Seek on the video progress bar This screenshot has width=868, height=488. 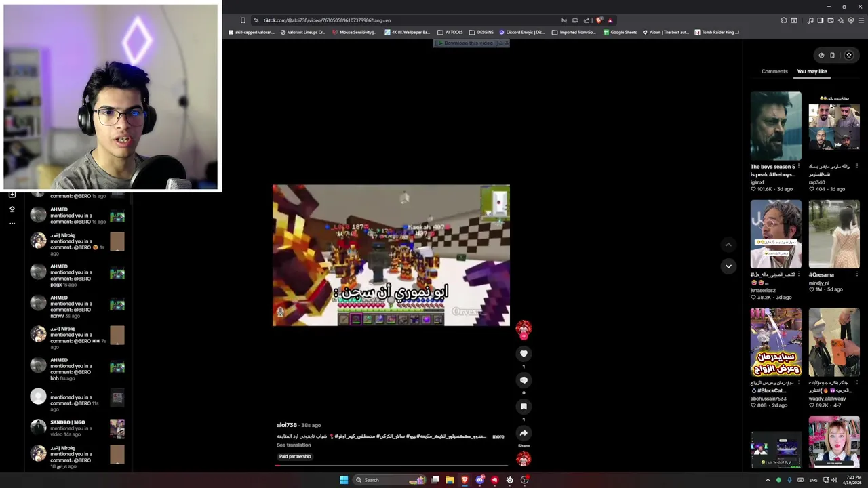tap(391, 466)
